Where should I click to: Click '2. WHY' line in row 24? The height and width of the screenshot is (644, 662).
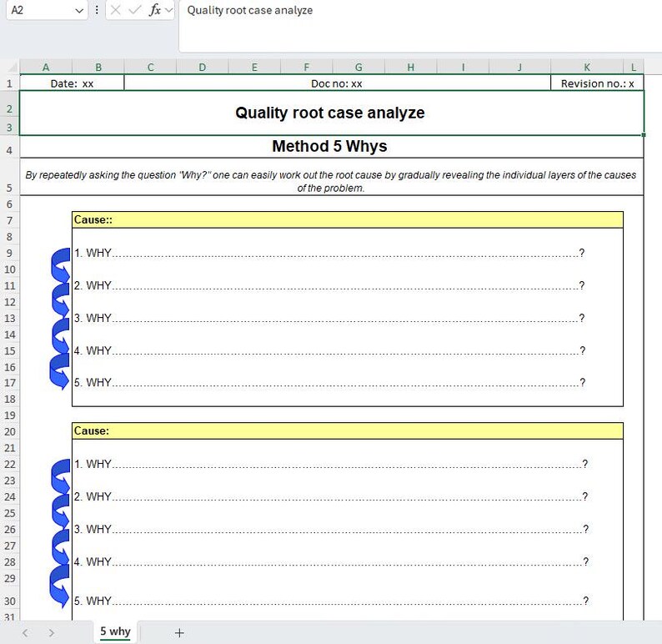click(x=331, y=496)
